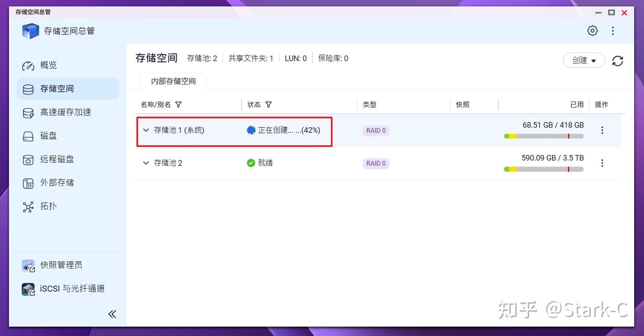Filter by the 名称/别名 column funnel
This screenshot has height=336, width=644.
[x=178, y=105]
